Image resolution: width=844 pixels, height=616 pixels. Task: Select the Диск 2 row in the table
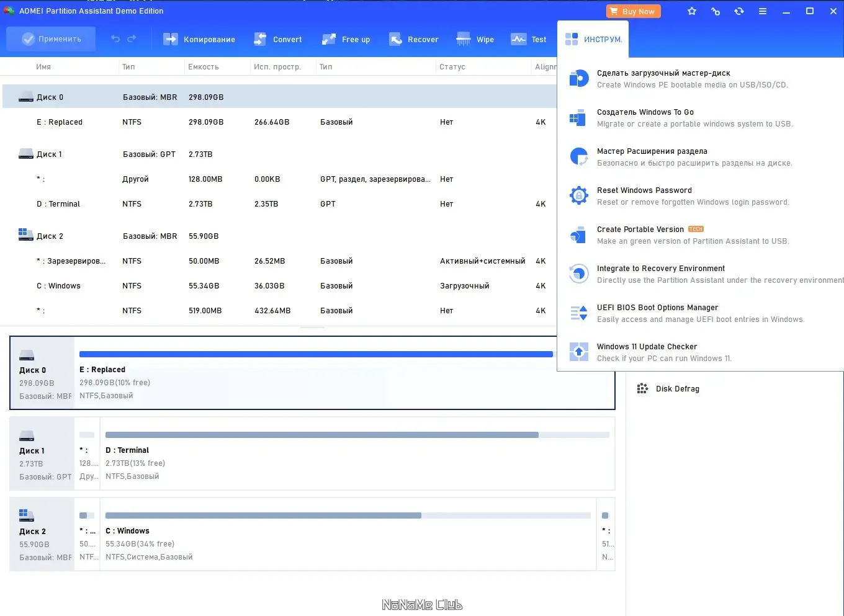pos(279,236)
